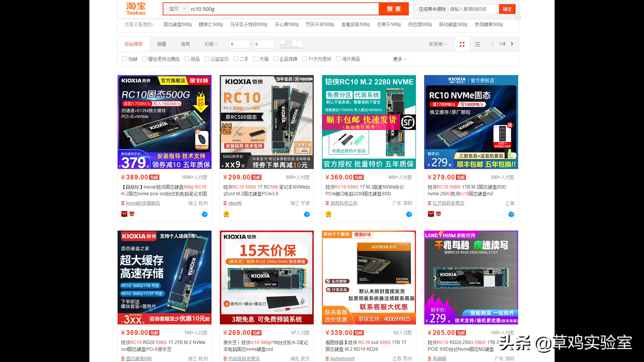Focus the rc10 500g search field
Image resolution: width=644 pixels, height=362 pixels.
[x=284, y=9]
